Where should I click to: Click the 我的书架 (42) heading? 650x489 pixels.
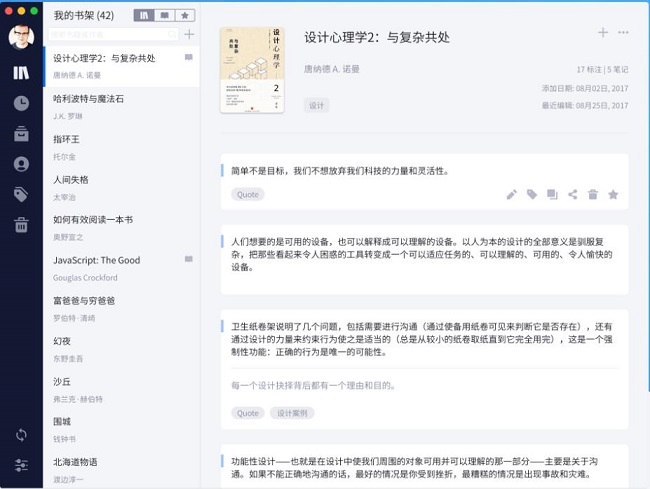84,16
